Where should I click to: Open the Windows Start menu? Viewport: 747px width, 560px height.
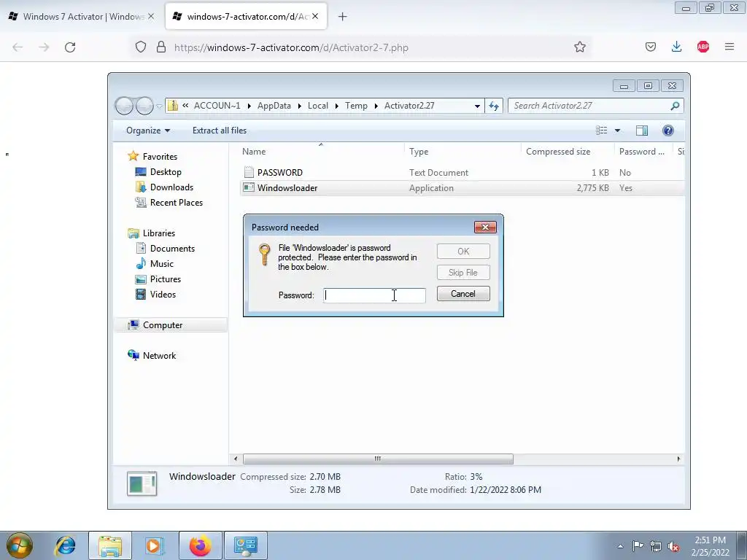click(19, 545)
